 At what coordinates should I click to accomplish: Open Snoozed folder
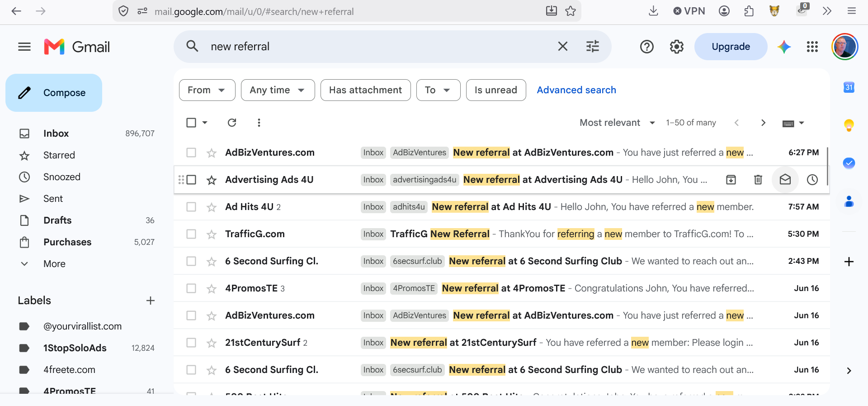pos(62,177)
